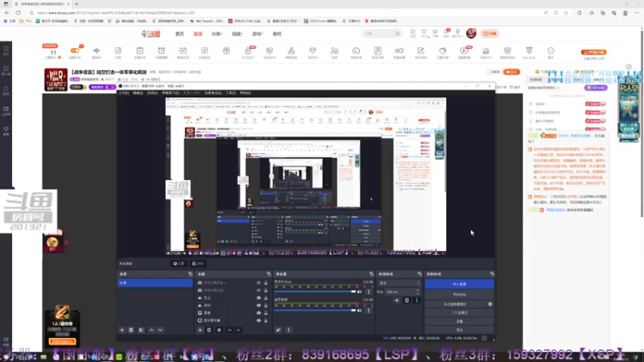Open second mixer channel options menu
Viewport: 644px width, 362px height.
pyautogui.click(x=369, y=311)
